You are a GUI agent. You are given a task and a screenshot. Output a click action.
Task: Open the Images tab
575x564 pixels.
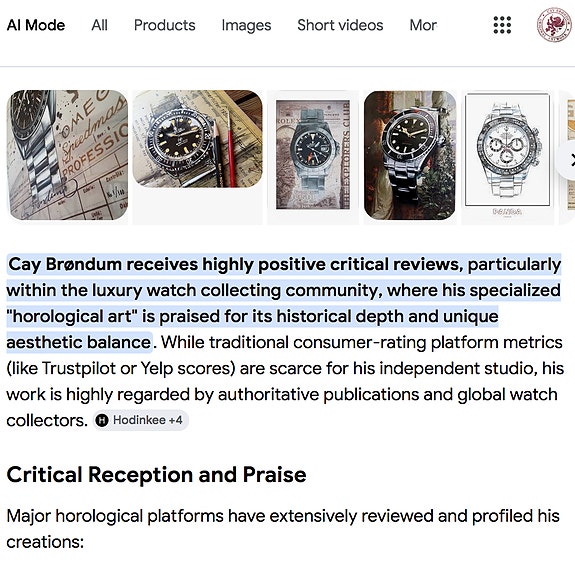pos(246,25)
